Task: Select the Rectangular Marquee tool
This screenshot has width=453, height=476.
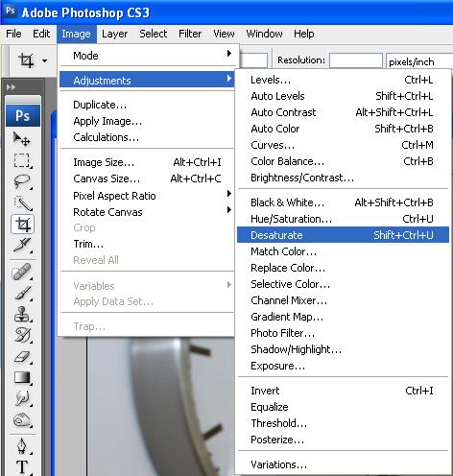Action: coord(22,160)
